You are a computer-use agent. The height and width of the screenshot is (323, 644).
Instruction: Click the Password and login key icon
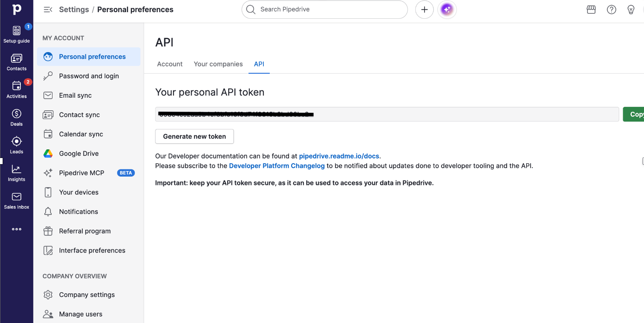(x=48, y=76)
